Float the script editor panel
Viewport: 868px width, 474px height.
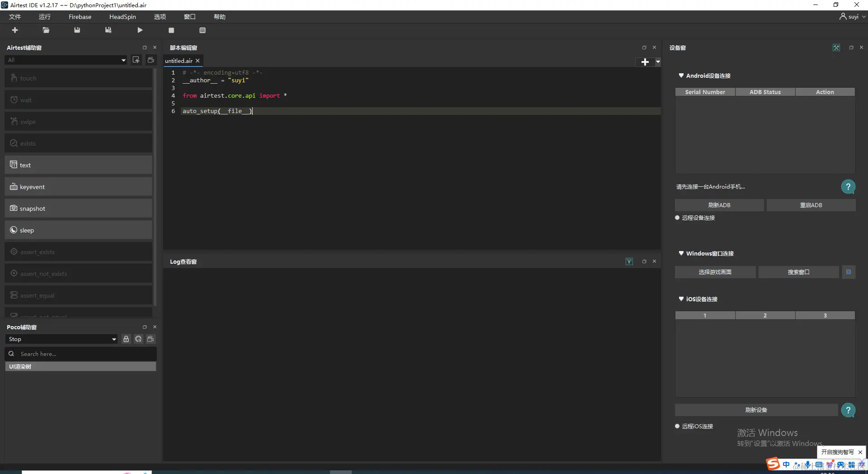(644, 47)
